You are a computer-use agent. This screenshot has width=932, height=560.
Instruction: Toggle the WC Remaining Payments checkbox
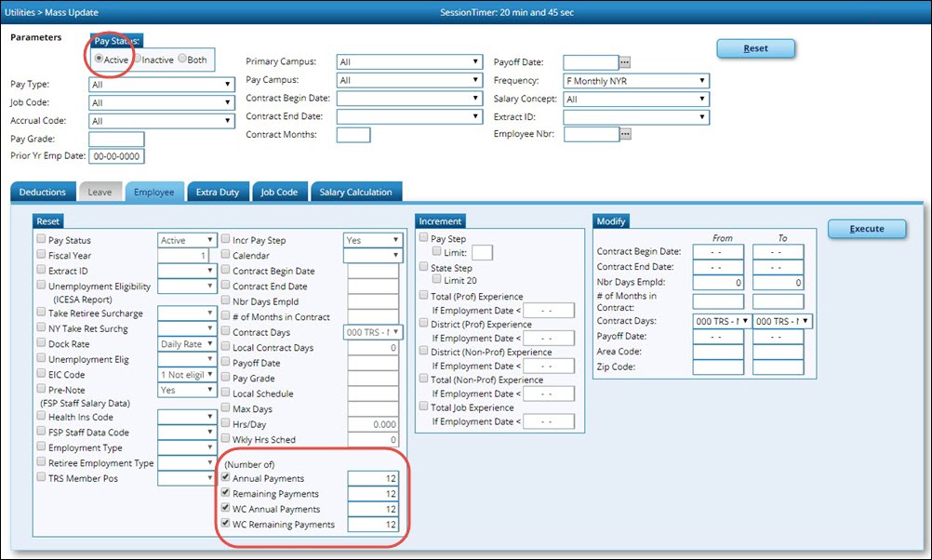(x=225, y=525)
